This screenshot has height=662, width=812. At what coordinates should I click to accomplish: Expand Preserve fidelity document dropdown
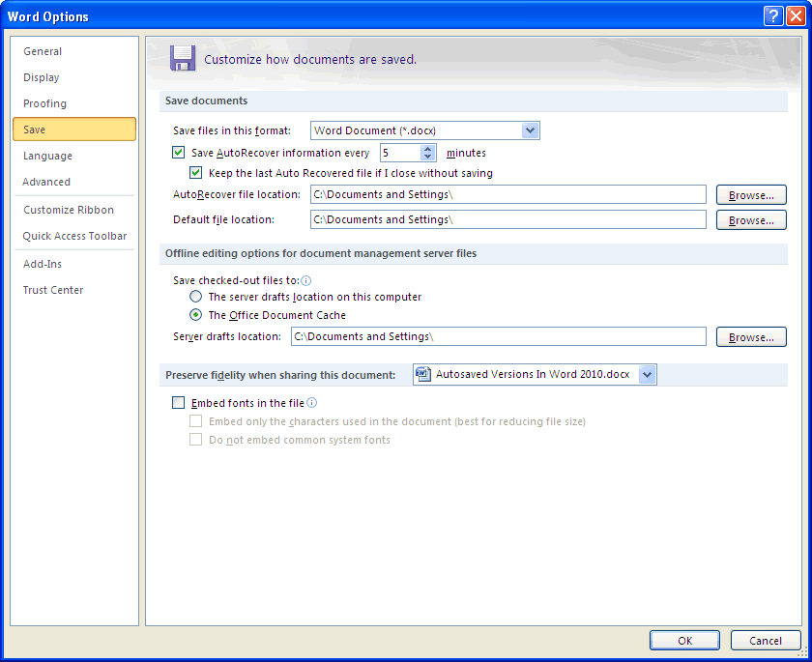[x=647, y=374]
